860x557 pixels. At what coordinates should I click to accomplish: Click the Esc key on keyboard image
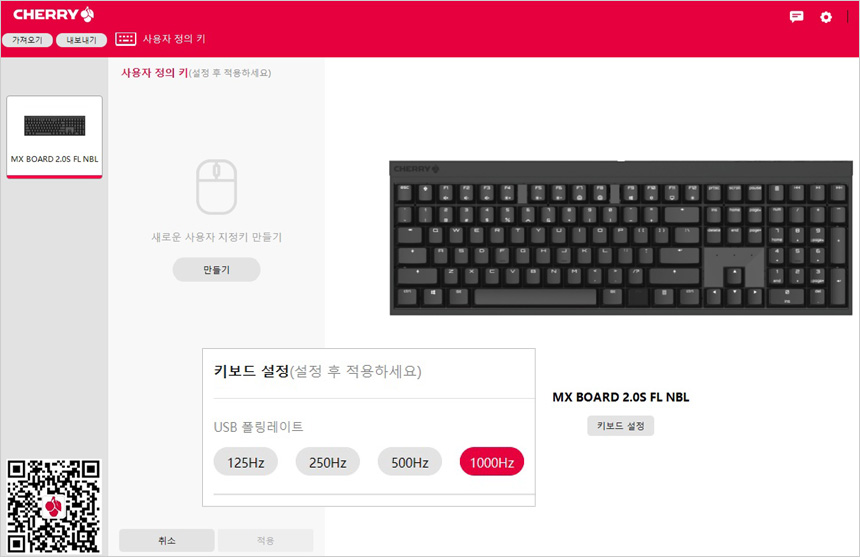tap(404, 192)
